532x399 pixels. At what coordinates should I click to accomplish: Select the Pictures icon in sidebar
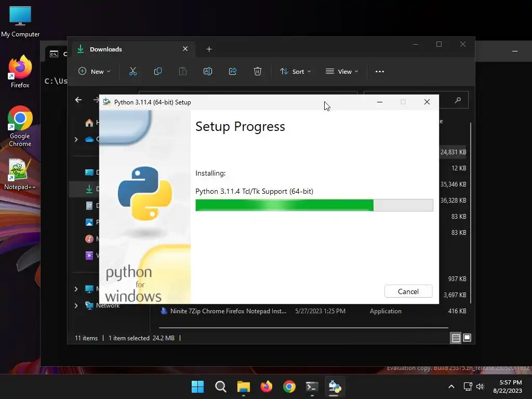tap(89, 222)
